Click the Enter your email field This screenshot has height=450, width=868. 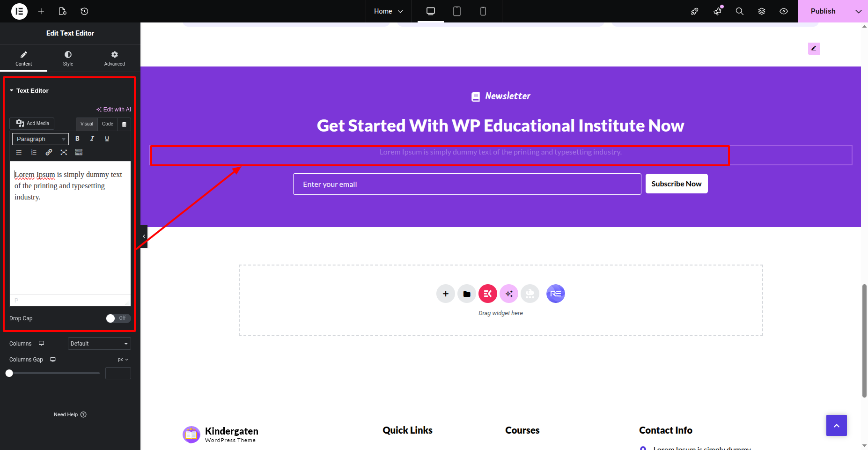[x=467, y=184]
